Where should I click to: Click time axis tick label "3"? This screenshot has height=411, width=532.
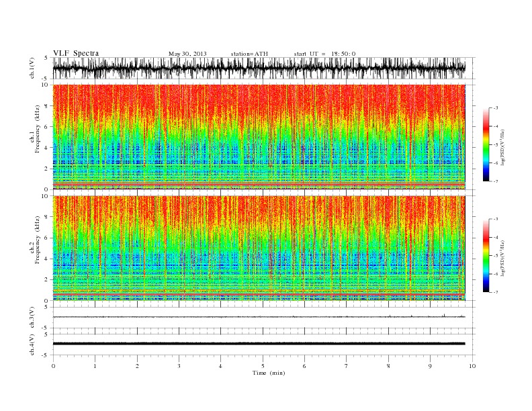pos(179,366)
